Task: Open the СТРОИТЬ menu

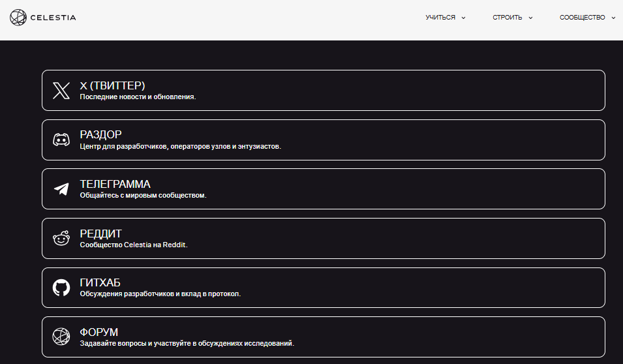Action: [508, 18]
